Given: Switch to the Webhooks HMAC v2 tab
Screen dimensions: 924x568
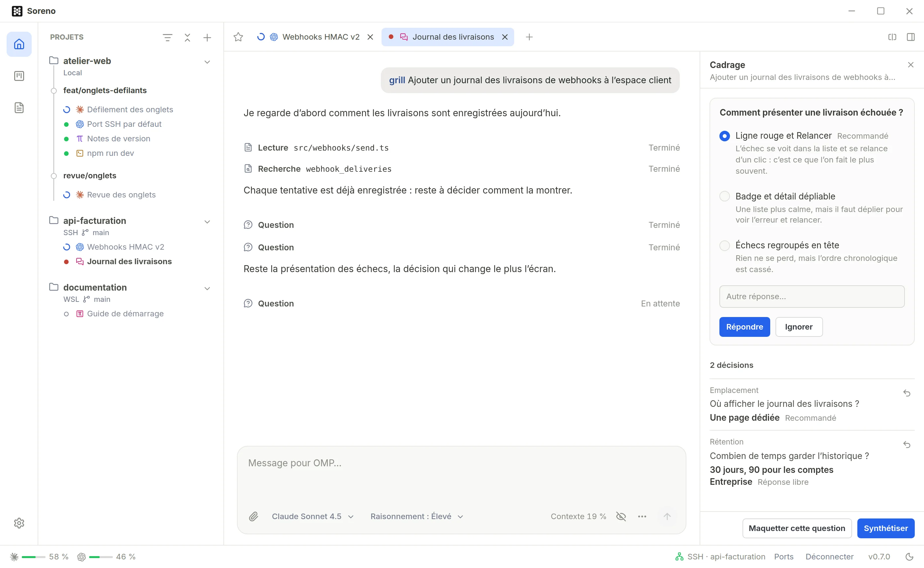Looking at the screenshot, I should (314, 37).
